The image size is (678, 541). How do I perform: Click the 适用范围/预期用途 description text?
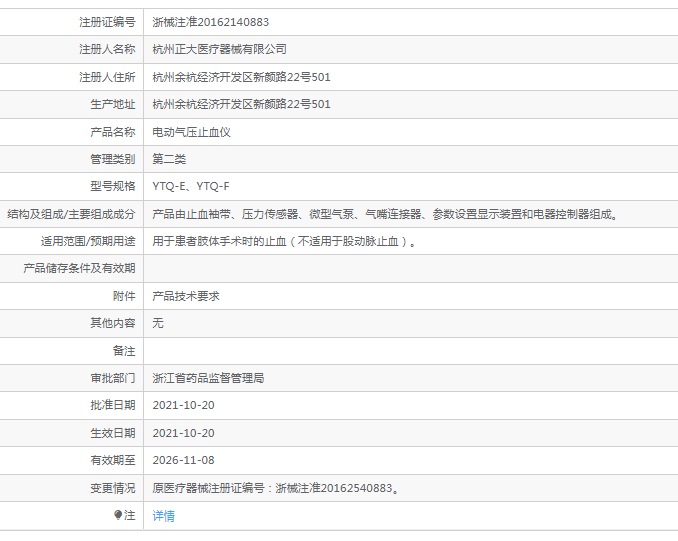point(283,241)
